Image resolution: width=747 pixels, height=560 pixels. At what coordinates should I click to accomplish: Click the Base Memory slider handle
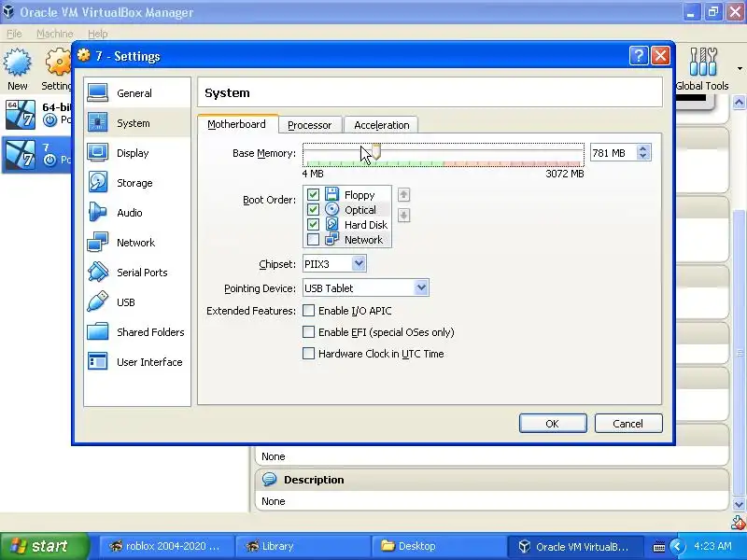pyautogui.click(x=376, y=151)
